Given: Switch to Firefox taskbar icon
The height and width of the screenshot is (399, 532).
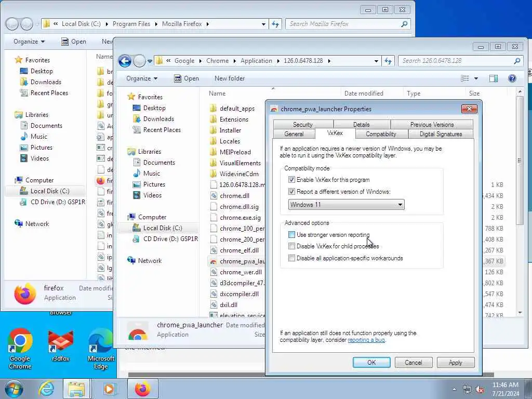Looking at the screenshot, I should pyautogui.click(x=142, y=389).
